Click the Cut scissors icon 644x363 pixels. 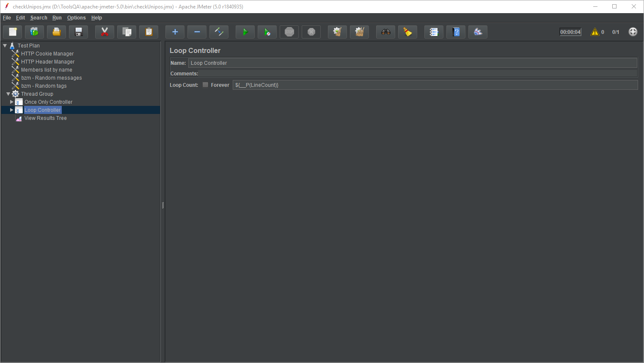105,32
